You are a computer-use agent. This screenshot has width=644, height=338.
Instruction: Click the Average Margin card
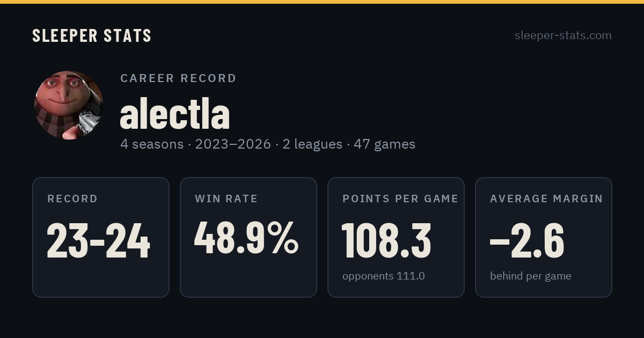pos(544,237)
